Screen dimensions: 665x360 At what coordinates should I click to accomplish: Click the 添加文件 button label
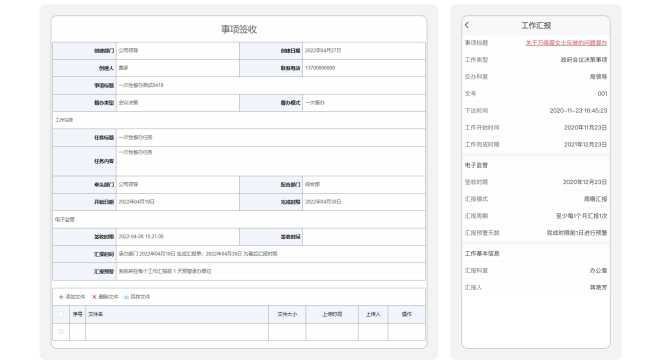[x=75, y=297]
